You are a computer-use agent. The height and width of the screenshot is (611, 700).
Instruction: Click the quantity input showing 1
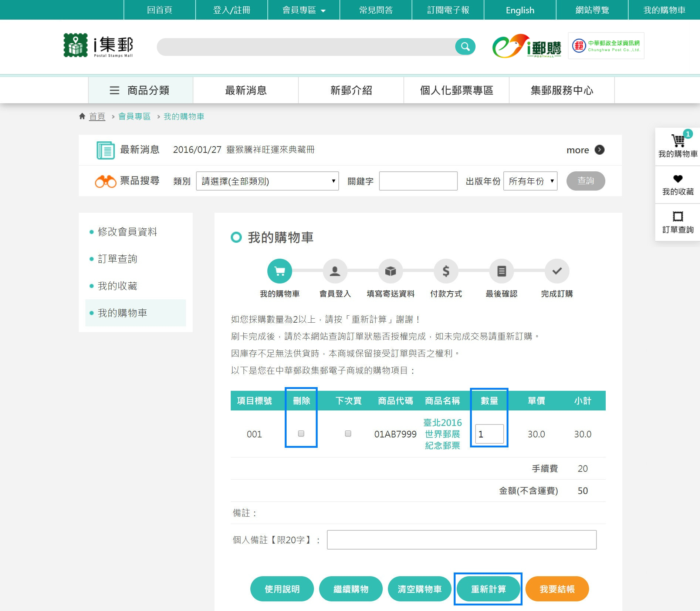click(x=489, y=434)
